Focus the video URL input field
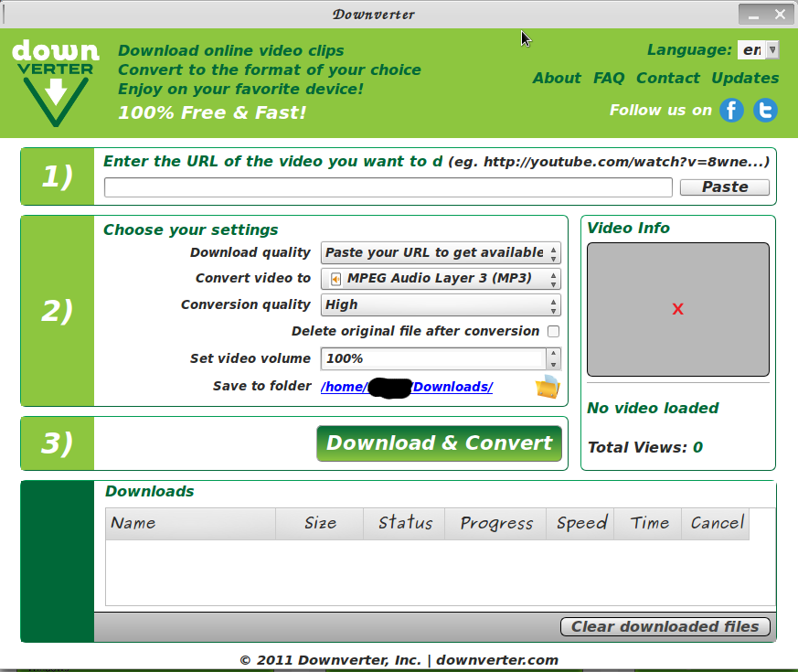The image size is (798, 672). point(388,187)
